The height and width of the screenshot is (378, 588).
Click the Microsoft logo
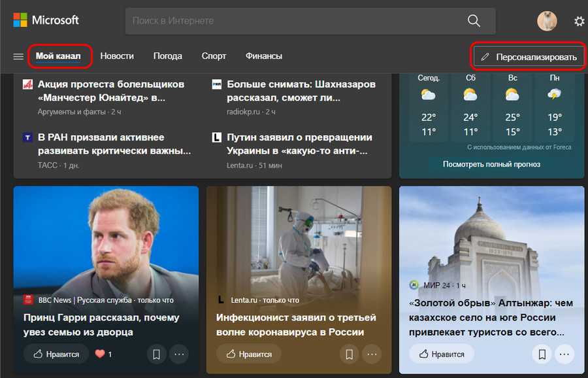point(46,20)
